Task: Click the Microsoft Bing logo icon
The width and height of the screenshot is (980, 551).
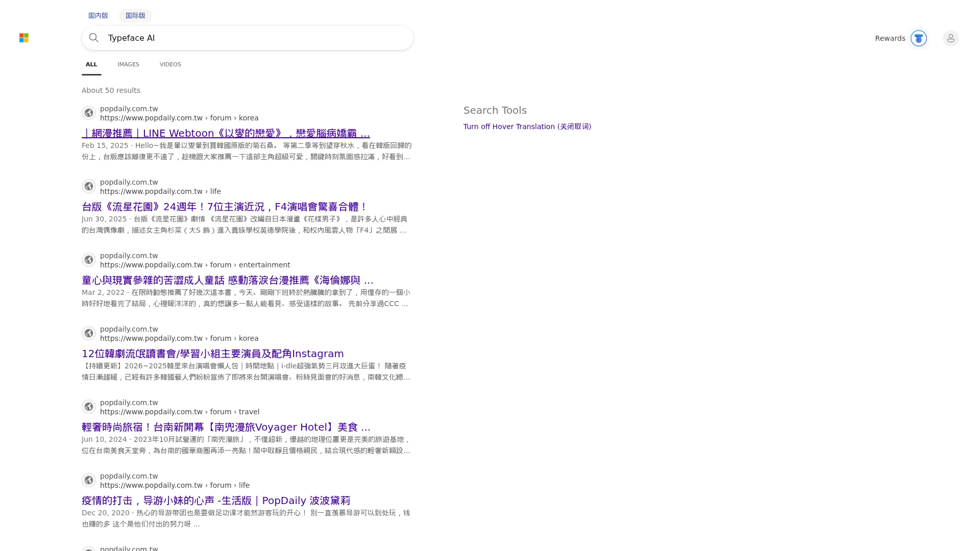Action: (24, 38)
